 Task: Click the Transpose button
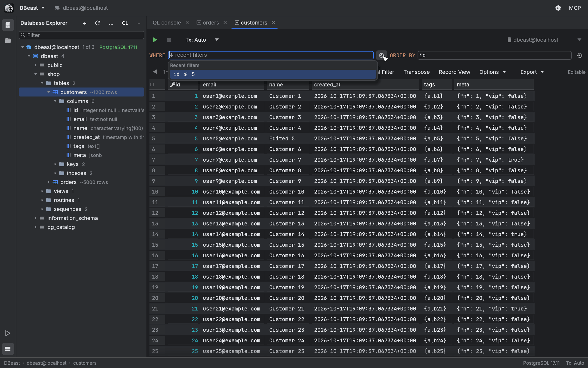coord(416,72)
